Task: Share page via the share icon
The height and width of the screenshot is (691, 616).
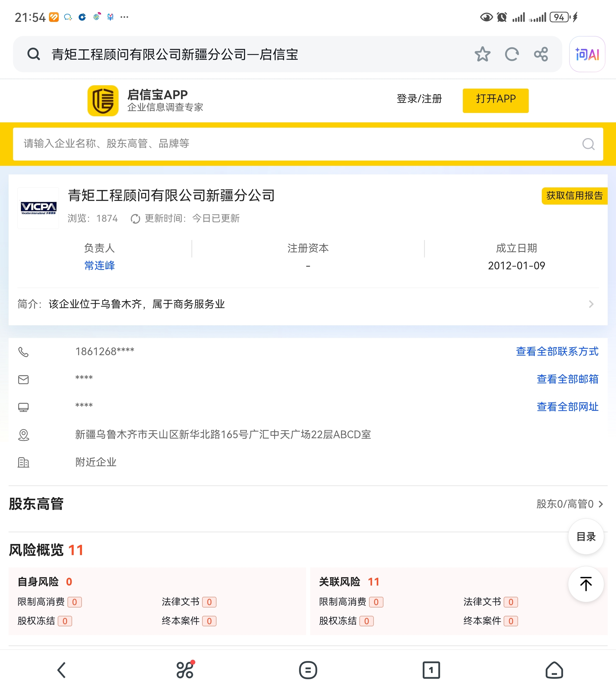Action: pos(541,54)
